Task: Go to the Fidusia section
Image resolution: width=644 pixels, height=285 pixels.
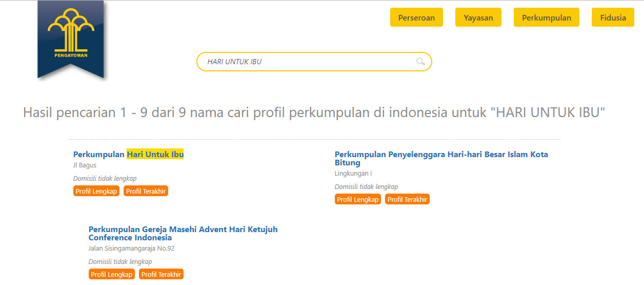Action: point(613,17)
